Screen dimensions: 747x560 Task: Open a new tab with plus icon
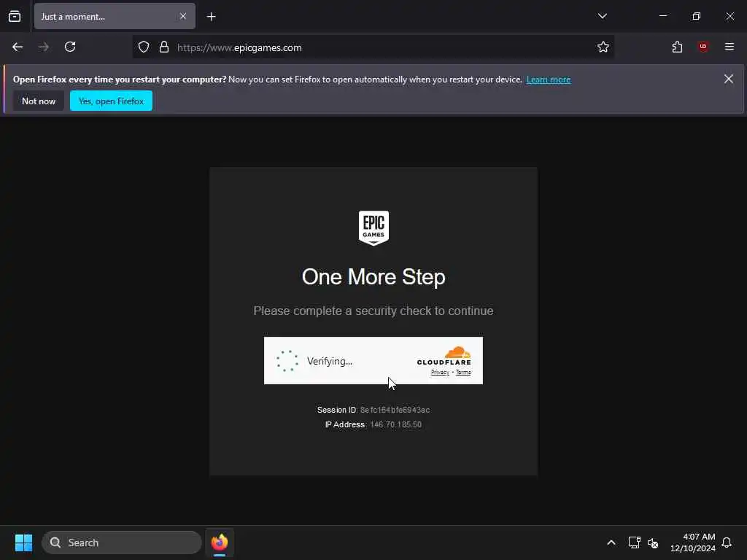211,17
